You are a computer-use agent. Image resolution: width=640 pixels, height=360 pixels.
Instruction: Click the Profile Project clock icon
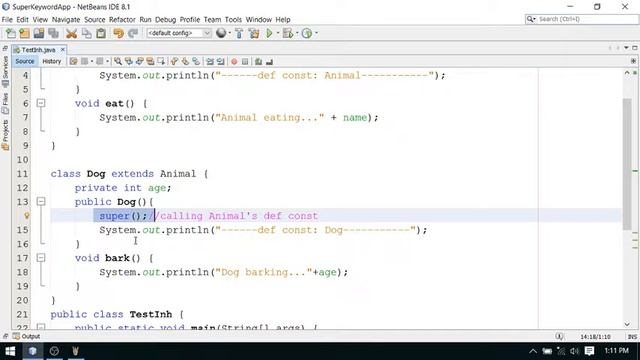(307, 33)
